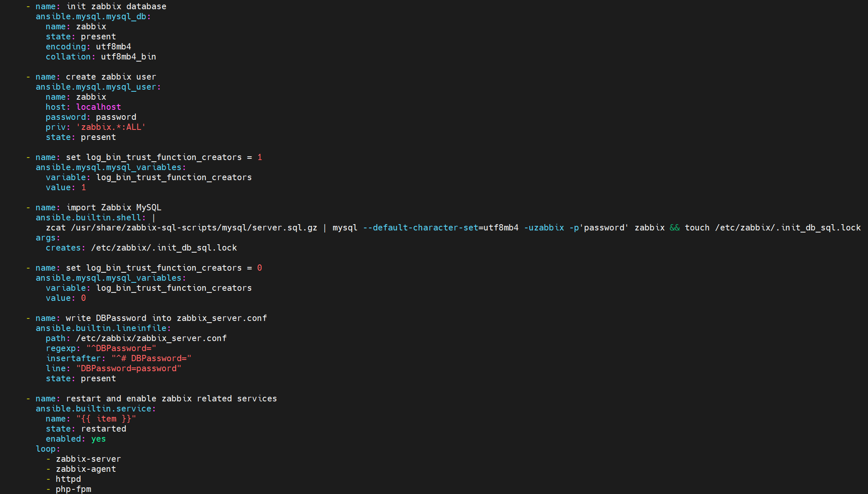This screenshot has height=494, width=868.
Task: Click the 'loop:' key
Action: pyautogui.click(x=48, y=449)
